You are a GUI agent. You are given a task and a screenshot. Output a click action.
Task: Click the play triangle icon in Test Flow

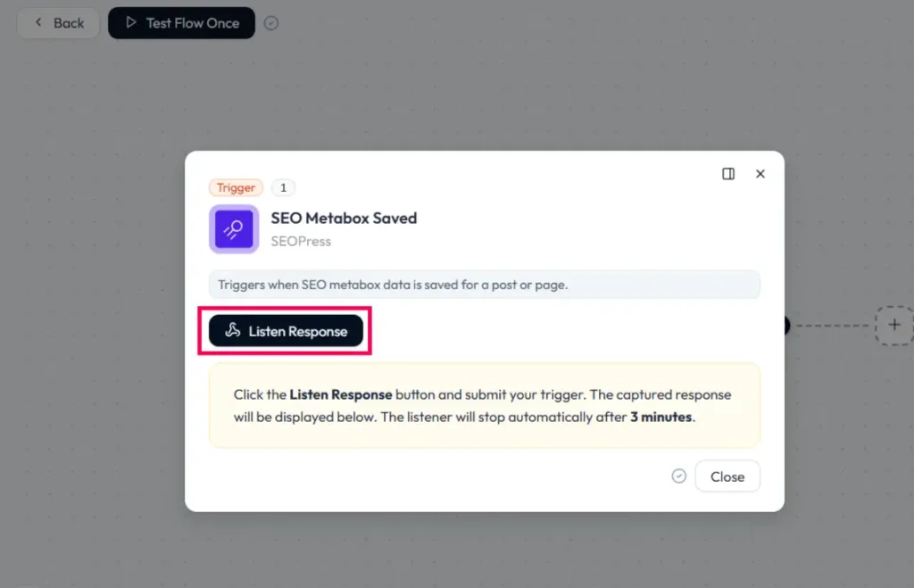point(131,22)
